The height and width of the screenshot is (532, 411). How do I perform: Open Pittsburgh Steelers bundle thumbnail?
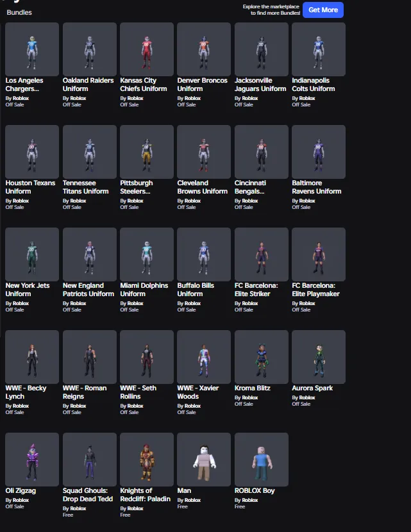coord(147,152)
